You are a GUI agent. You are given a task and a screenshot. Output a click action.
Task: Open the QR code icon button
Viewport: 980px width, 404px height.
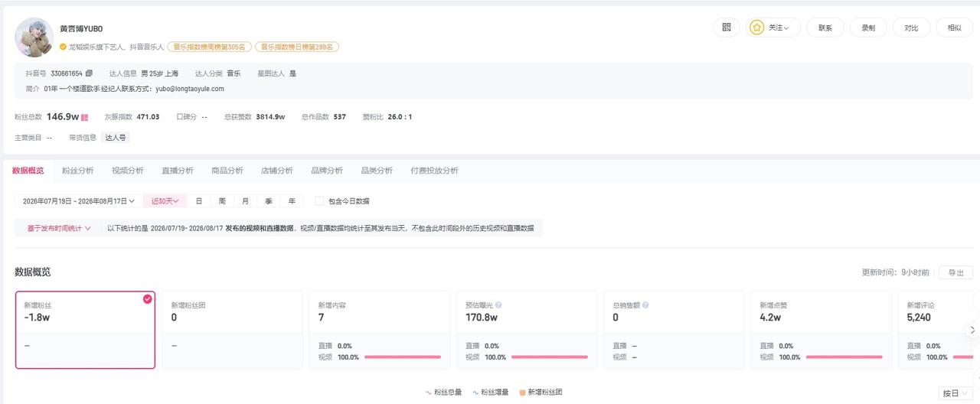tap(727, 28)
